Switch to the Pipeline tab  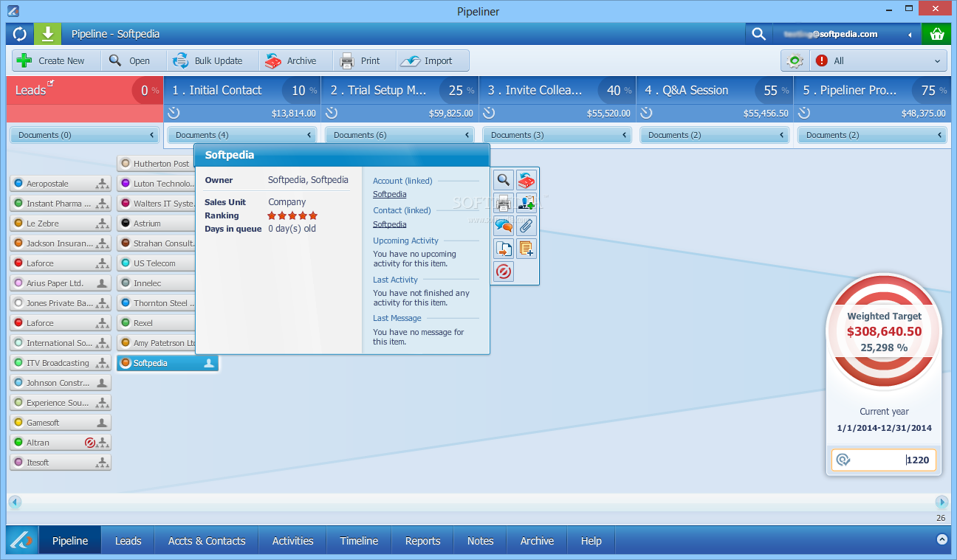(70, 541)
